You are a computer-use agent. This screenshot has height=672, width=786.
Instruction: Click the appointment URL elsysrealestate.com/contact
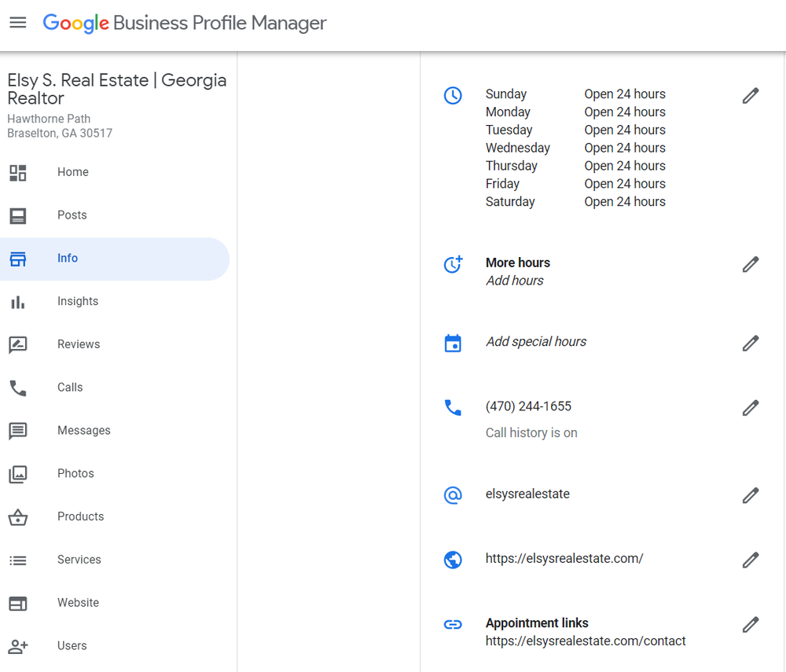(x=586, y=641)
